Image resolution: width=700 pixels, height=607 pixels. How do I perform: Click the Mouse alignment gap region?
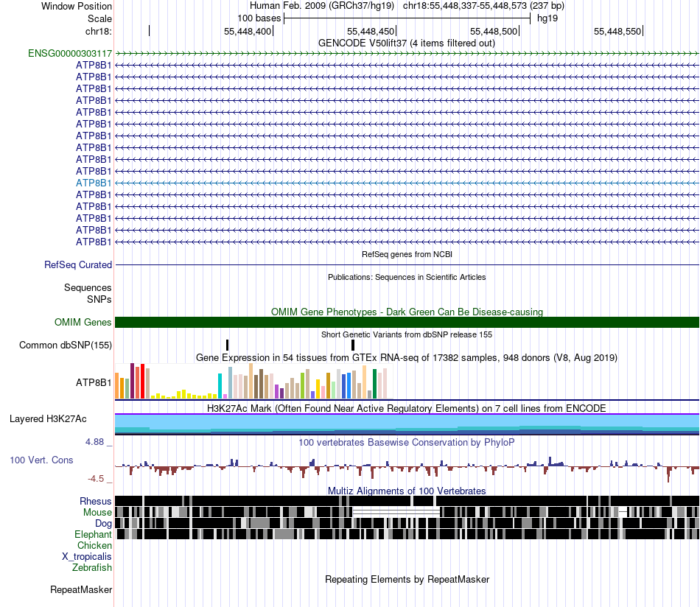click(396, 512)
